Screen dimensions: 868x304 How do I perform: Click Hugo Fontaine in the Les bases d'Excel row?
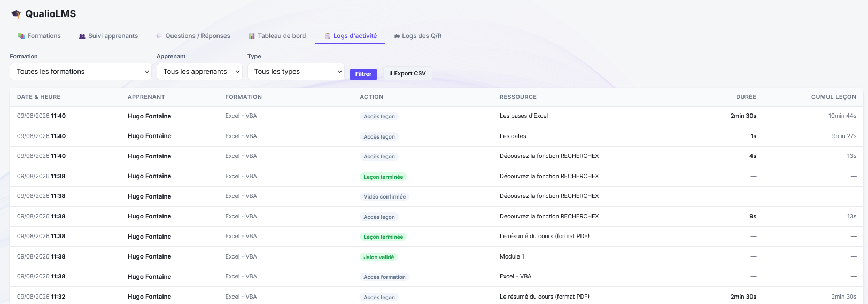(x=150, y=116)
